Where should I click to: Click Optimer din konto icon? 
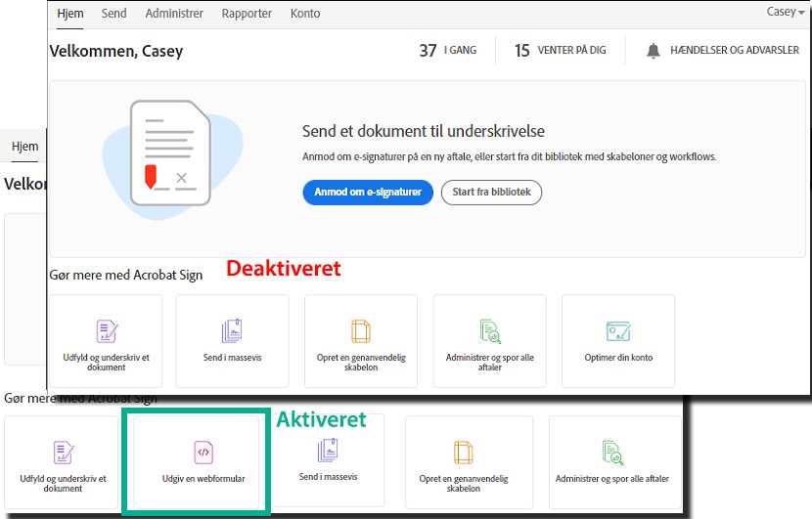coord(618,331)
